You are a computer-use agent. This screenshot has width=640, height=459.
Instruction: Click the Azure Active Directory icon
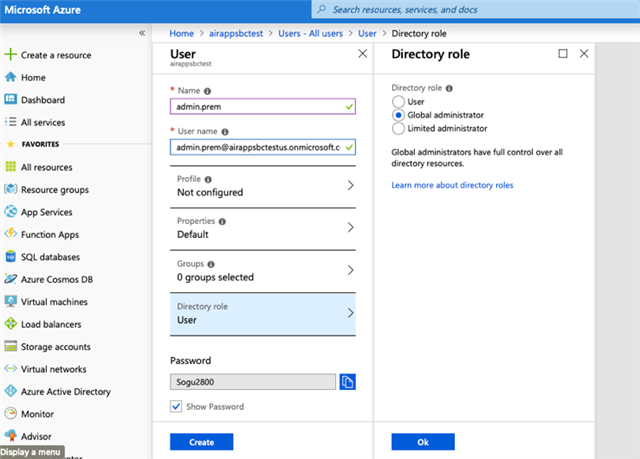pyautogui.click(x=11, y=391)
